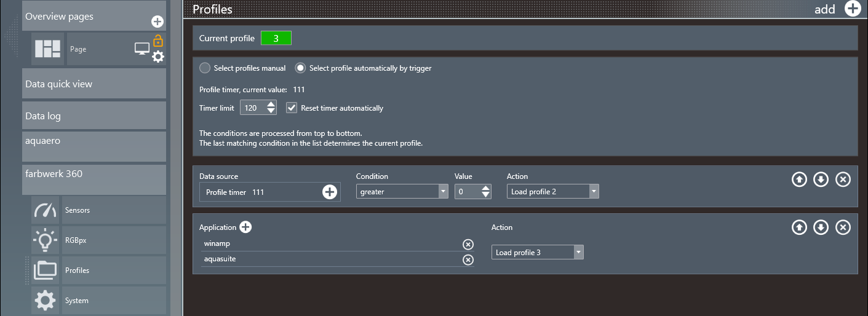The width and height of the screenshot is (868, 316).
Task: Open the Condition dropdown showing greater
Action: [402, 192]
